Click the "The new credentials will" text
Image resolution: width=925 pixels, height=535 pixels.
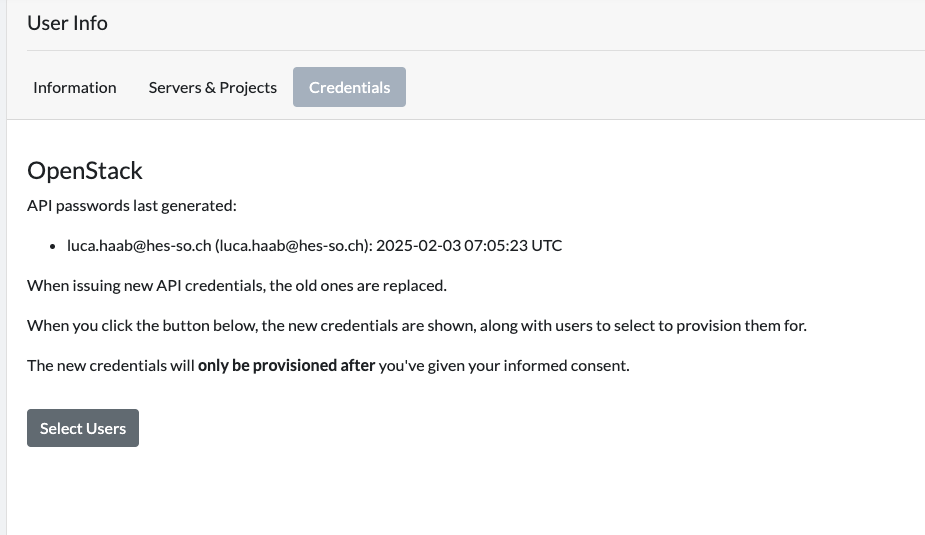(110, 365)
